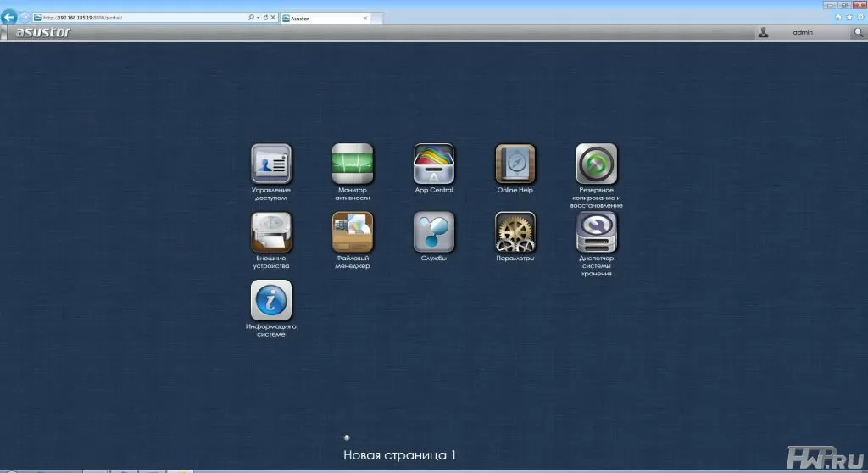Click the browser address bar URL
The width and height of the screenshot is (868, 473).
83,18
